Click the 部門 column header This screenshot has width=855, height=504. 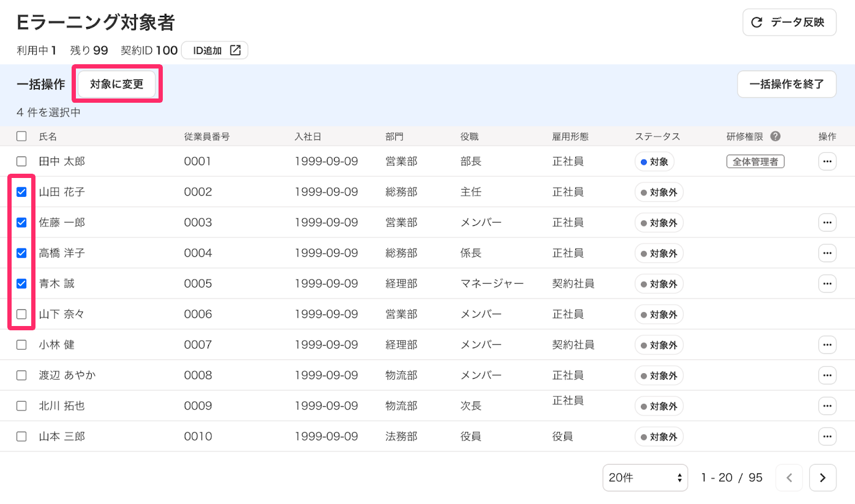pos(395,136)
